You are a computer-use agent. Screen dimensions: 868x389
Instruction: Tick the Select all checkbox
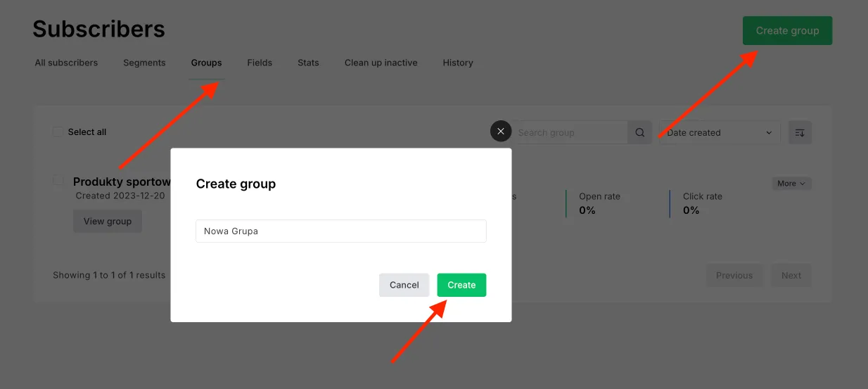click(x=58, y=132)
